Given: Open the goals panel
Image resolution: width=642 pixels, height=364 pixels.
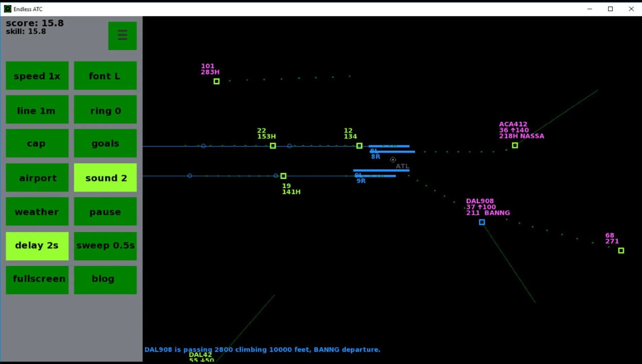Looking at the screenshot, I should pyautogui.click(x=105, y=143).
